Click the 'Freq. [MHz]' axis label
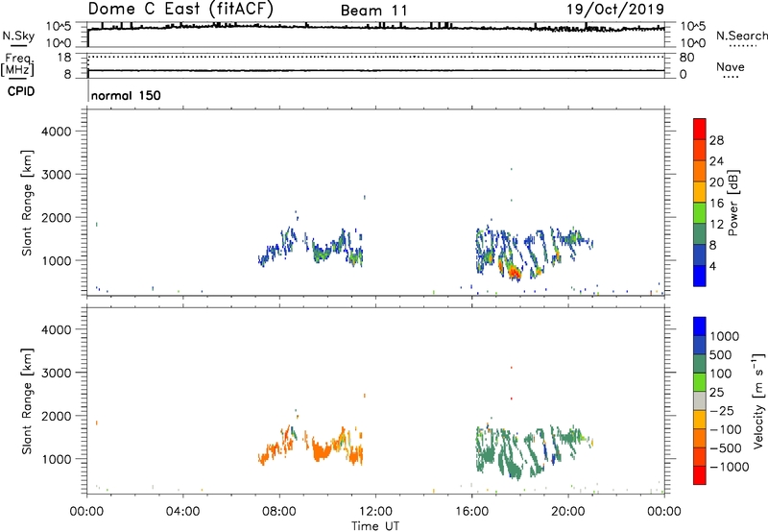Image resolution: width=768 pixels, height=532 pixels. coord(17,64)
